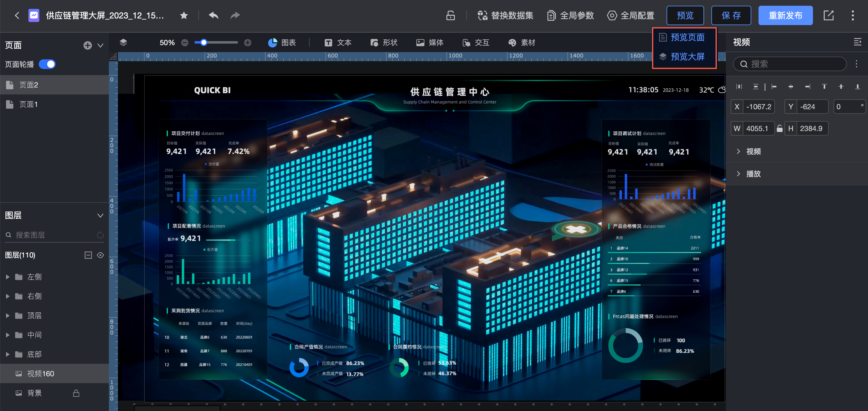Unlock the 背景 layer

(x=76, y=393)
